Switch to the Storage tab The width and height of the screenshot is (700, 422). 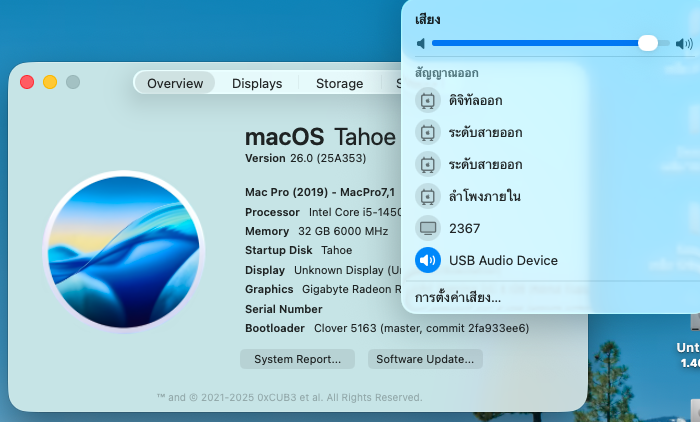pyautogui.click(x=339, y=84)
